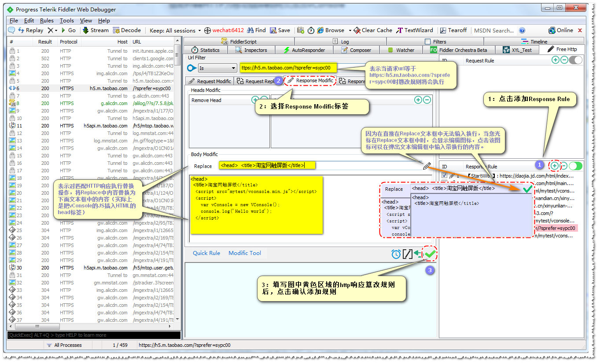The width and height of the screenshot is (600, 364).
Task: Open the Keep: All sessions dropdown
Action: [175, 30]
